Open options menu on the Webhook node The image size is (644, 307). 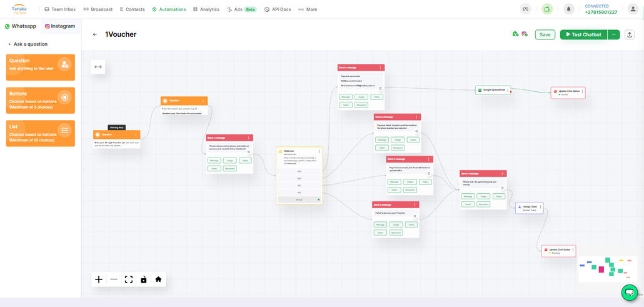point(319,151)
